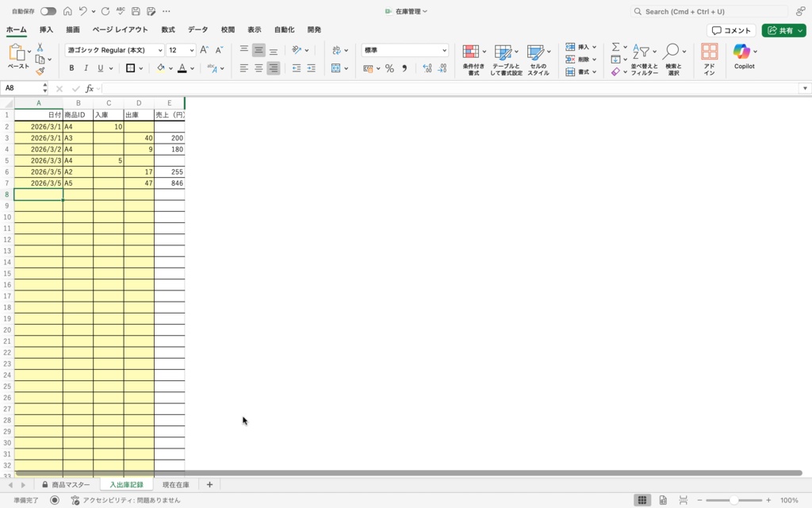The image size is (812, 508).
Task: Toggle underline formatting
Action: [x=101, y=68]
